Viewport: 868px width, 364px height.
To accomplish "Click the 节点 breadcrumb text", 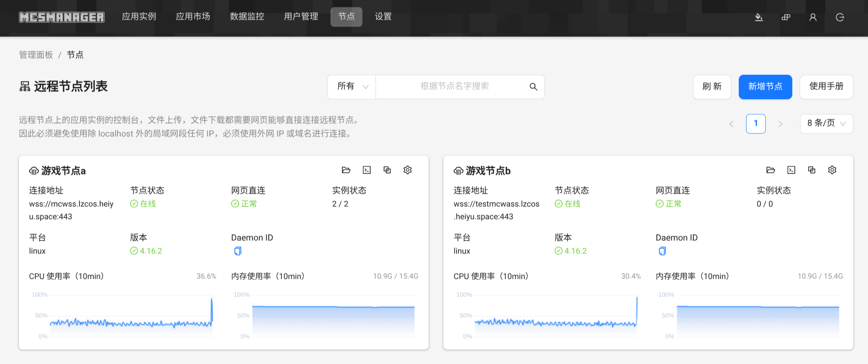I will (x=75, y=55).
